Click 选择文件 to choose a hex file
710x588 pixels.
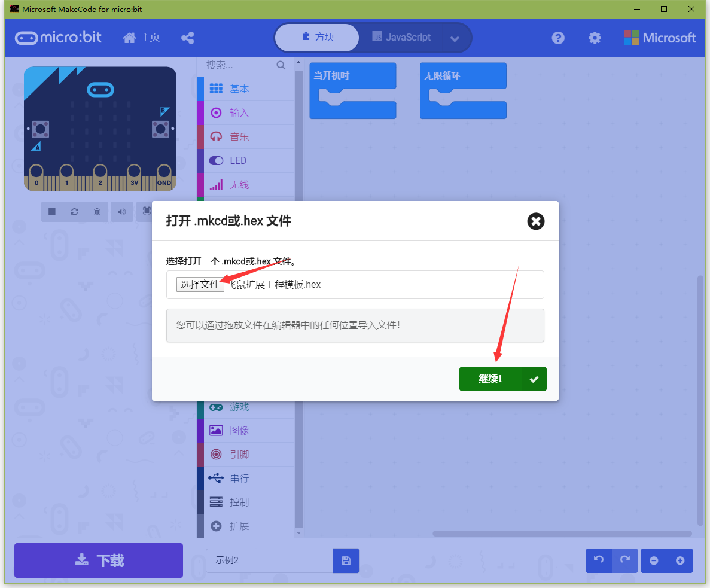[x=200, y=284]
